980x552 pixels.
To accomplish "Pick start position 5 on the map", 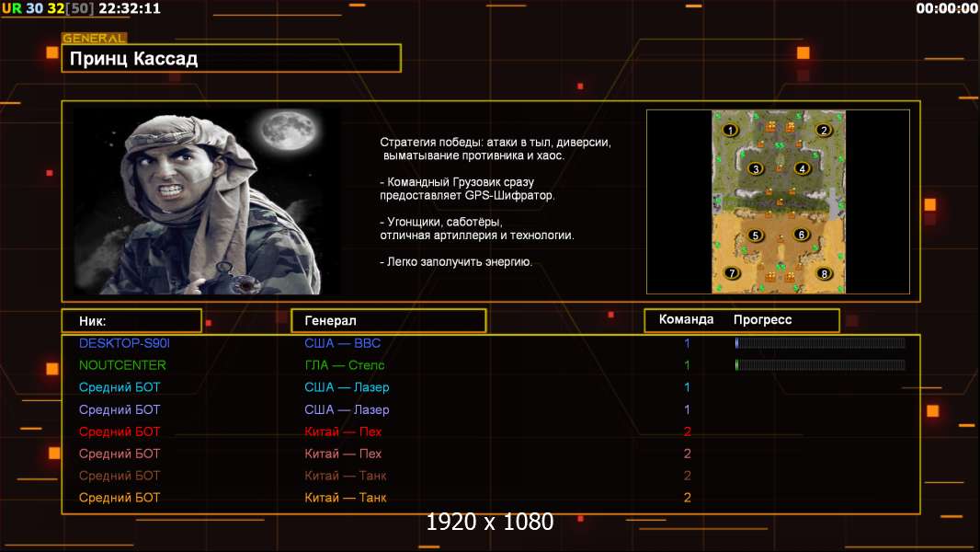I will pyautogui.click(x=756, y=236).
